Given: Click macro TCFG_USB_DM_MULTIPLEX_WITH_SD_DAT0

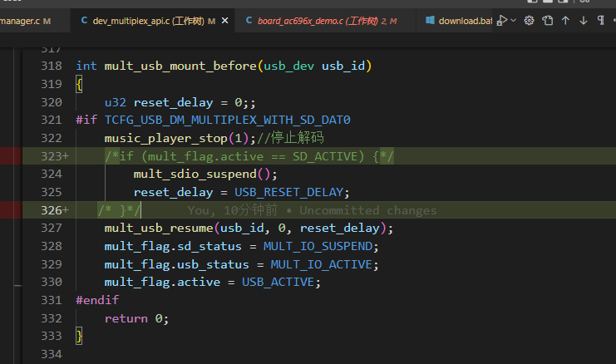Looking at the screenshot, I should click(x=228, y=120).
